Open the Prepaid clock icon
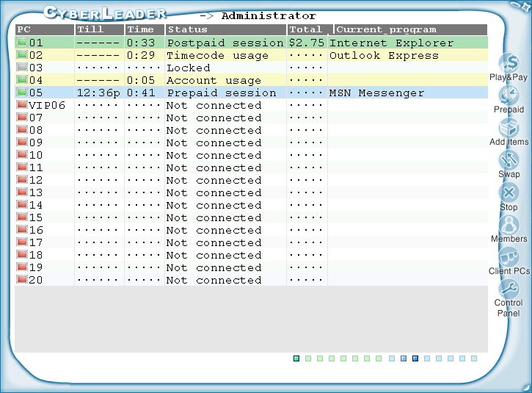This screenshot has width=532, height=393. (x=509, y=95)
